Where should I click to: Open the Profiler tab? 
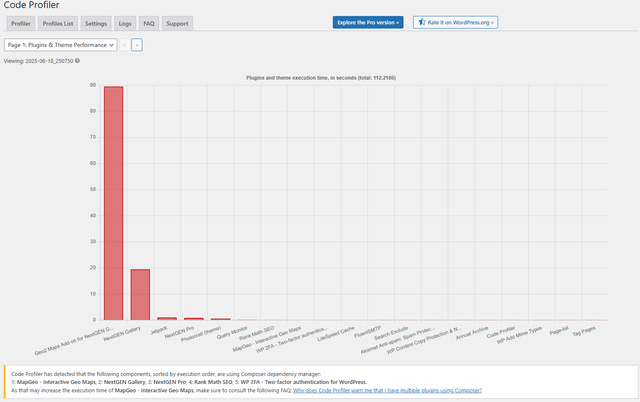[x=21, y=24]
